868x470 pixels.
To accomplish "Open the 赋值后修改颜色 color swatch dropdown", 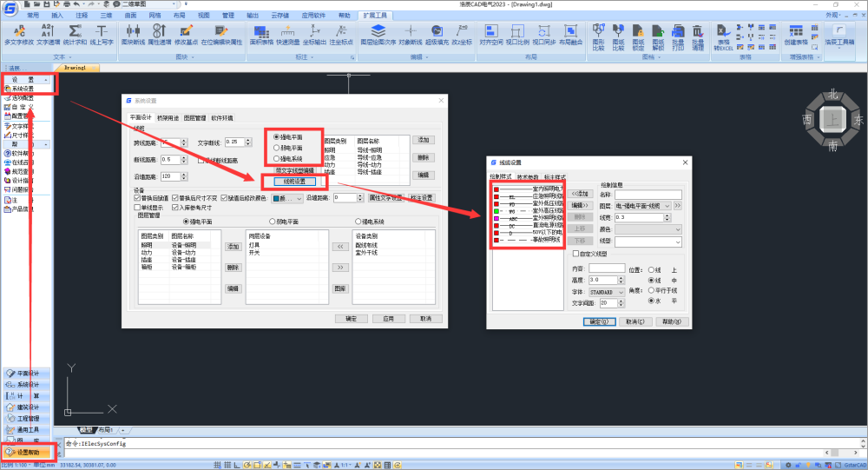I will 287,198.
